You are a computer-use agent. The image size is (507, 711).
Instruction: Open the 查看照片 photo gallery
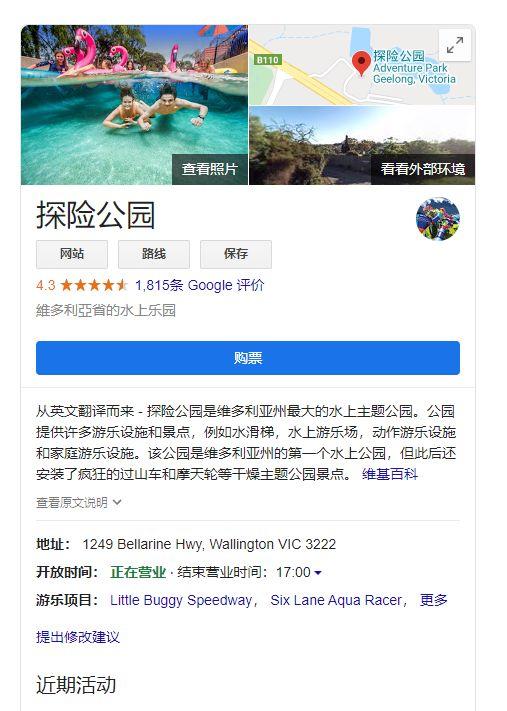(210, 169)
